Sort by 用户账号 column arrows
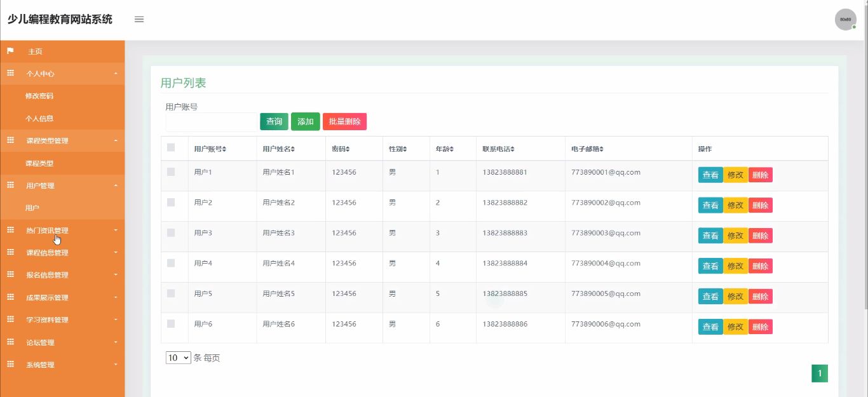This screenshot has width=868, height=397. 224,149
